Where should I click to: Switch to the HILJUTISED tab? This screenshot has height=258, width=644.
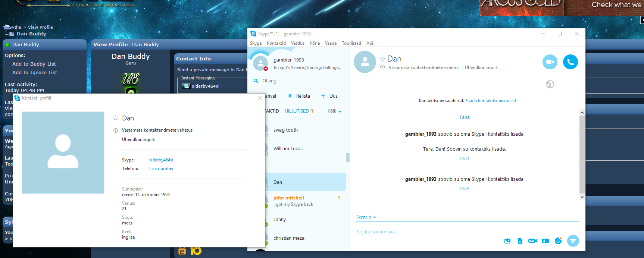point(297,111)
